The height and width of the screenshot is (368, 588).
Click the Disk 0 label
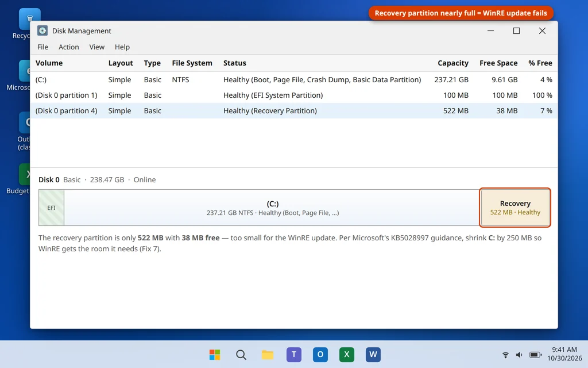[x=49, y=179]
